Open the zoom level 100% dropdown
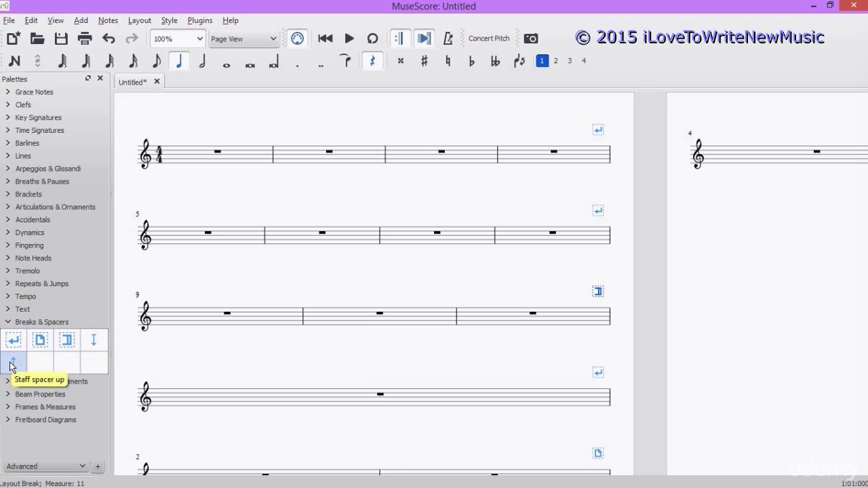Image resolution: width=868 pixels, height=488 pixels. (x=177, y=39)
